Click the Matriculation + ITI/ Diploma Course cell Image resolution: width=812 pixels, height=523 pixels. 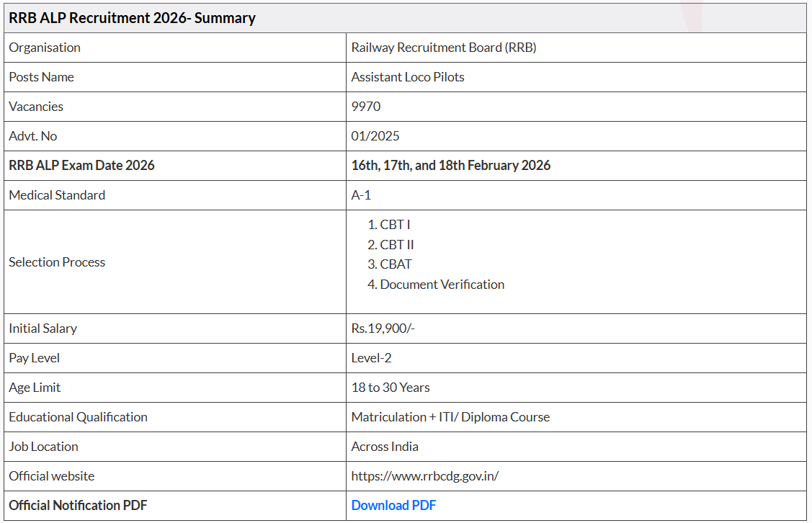[449, 416]
